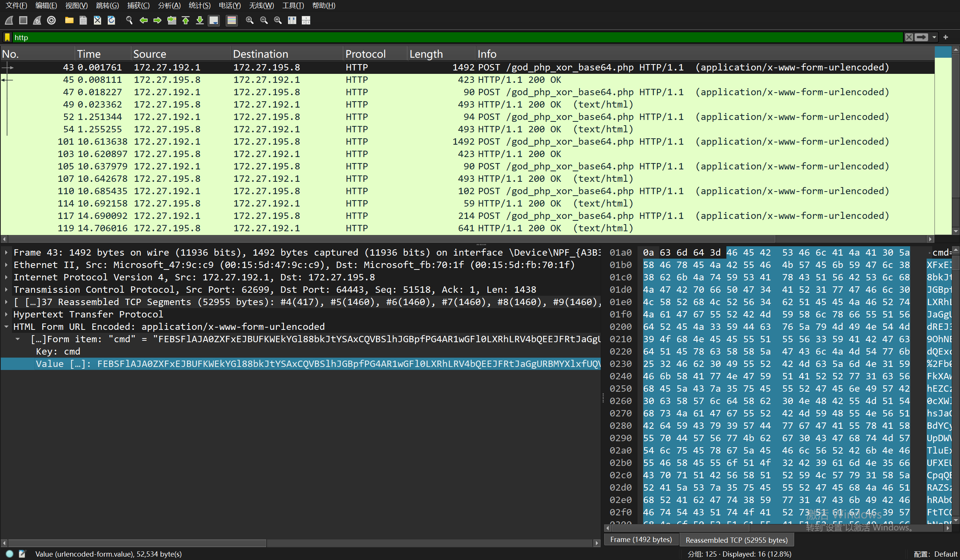Click the yellow filter bookmark icon
The image size is (960, 560).
7,37
